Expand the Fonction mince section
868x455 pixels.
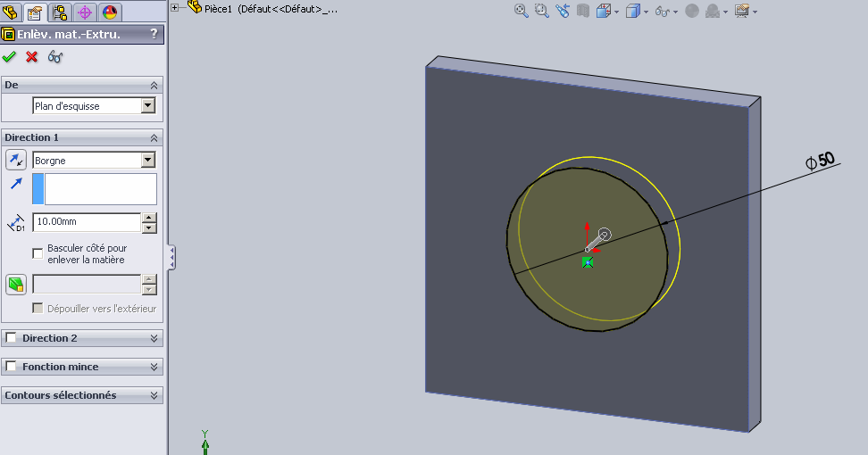click(x=154, y=367)
